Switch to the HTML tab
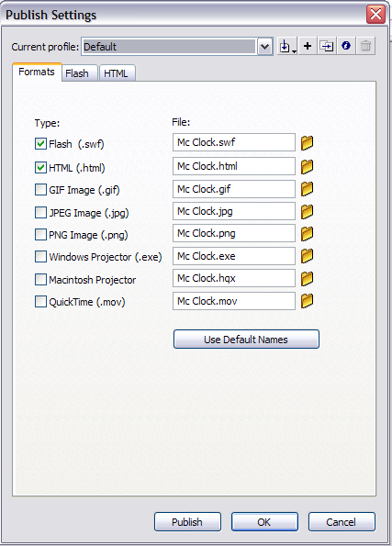Screen dimensions: 392x546 point(118,73)
